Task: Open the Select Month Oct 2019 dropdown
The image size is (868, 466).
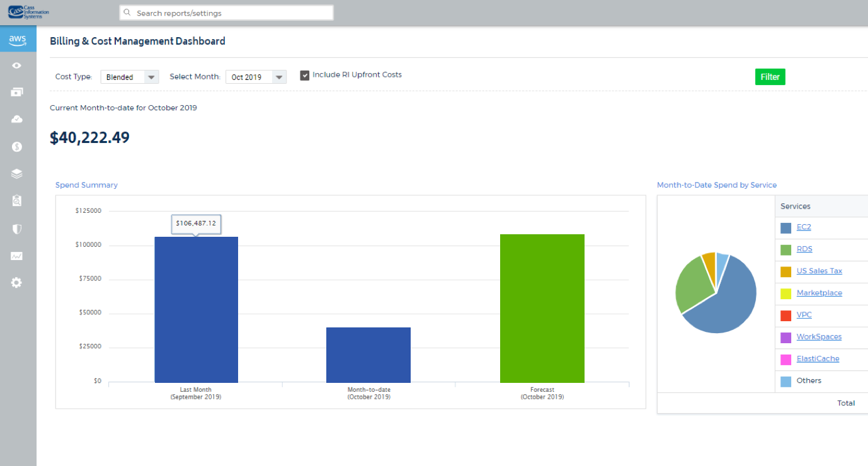Action: [x=256, y=77]
